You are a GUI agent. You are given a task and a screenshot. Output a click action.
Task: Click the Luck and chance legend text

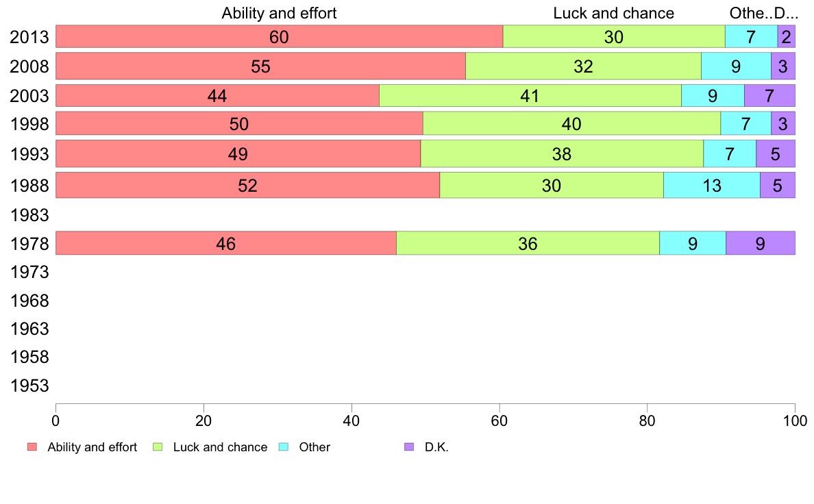pos(220,447)
